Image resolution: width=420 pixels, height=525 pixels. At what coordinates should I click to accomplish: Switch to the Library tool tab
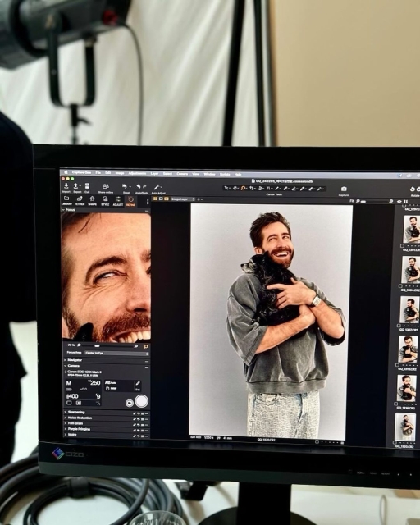click(66, 201)
